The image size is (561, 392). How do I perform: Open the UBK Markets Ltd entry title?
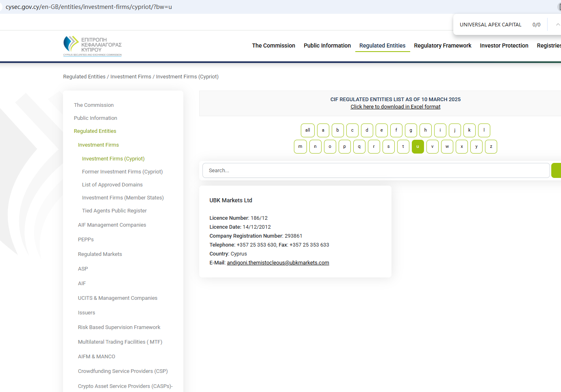point(231,200)
